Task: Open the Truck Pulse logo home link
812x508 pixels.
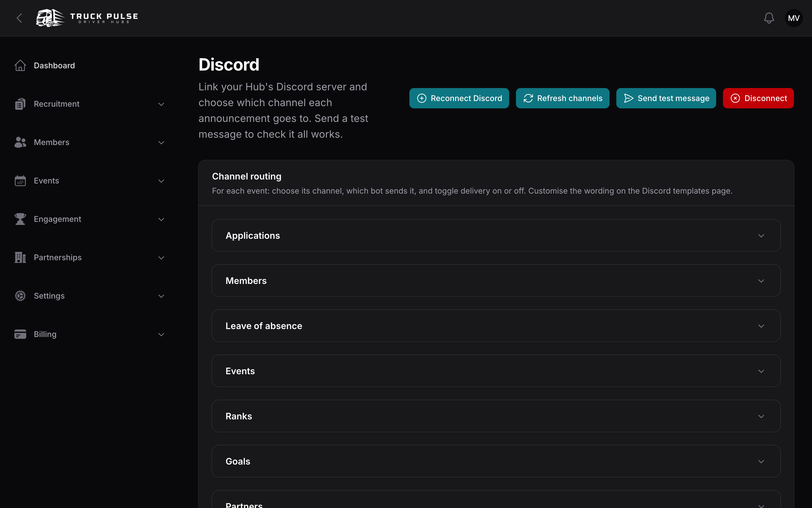Action: coord(87,18)
